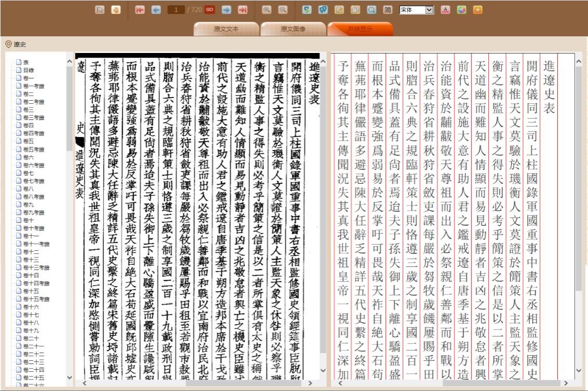The height and width of the screenshot is (391, 588).
Task: Click the page icon beside 卷二十三
Action: [18, 361]
